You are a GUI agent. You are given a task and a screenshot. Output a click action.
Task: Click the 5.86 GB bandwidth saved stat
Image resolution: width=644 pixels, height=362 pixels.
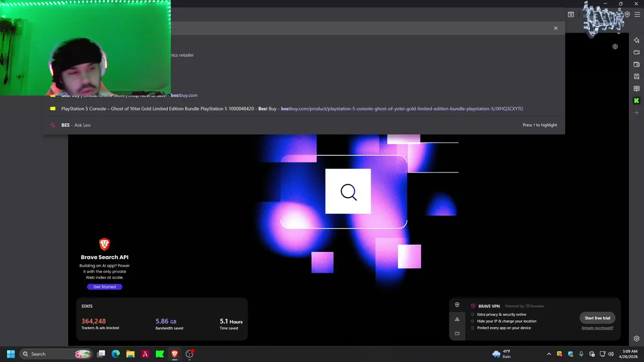pos(169,324)
